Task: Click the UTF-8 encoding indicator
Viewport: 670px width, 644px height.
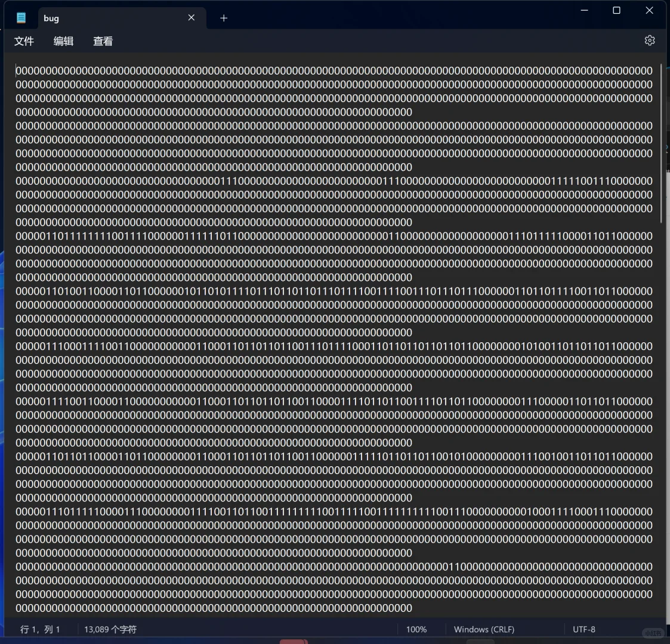Action: tap(583, 629)
